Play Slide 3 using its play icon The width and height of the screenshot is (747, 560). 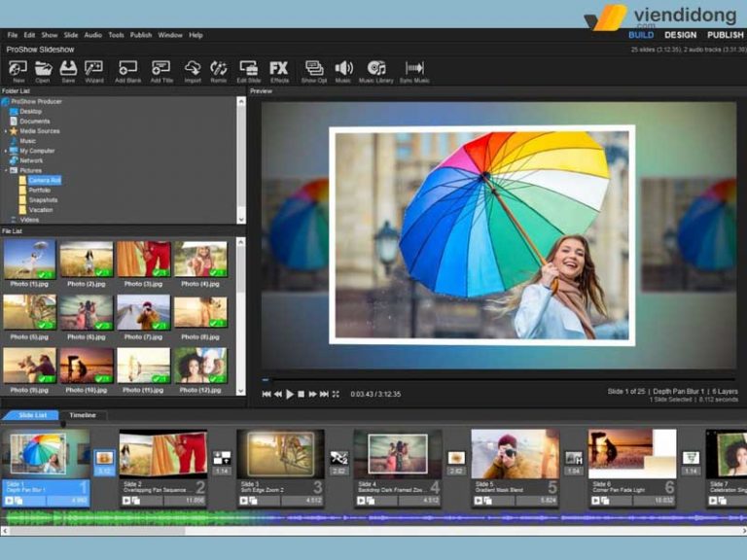coord(244,501)
